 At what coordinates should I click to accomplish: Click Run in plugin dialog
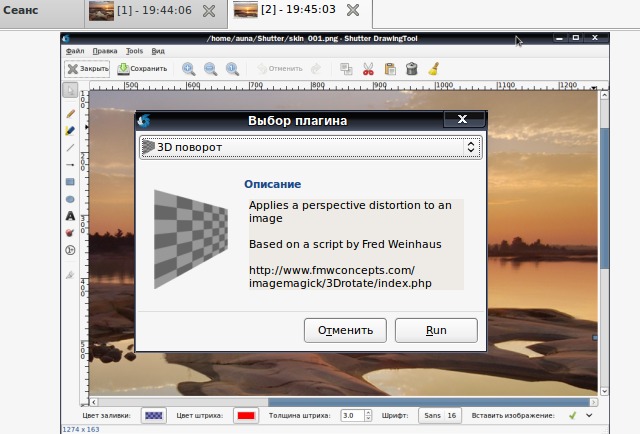[436, 330]
